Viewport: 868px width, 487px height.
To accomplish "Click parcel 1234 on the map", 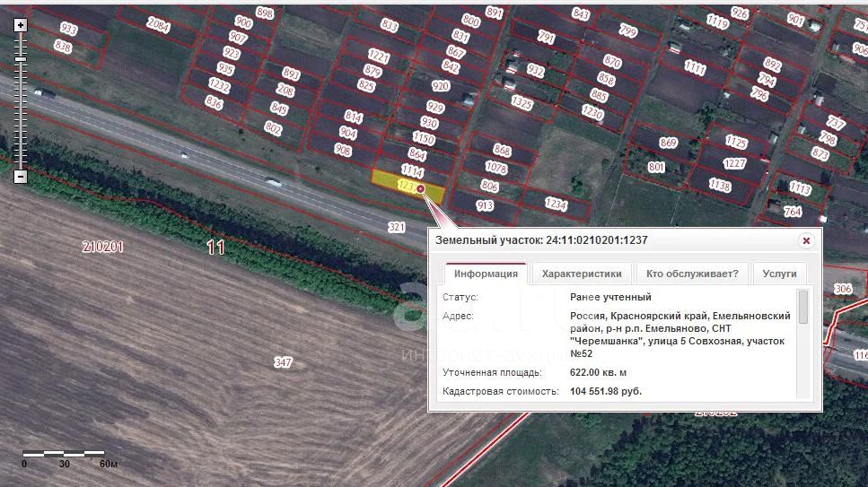I will (557, 205).
